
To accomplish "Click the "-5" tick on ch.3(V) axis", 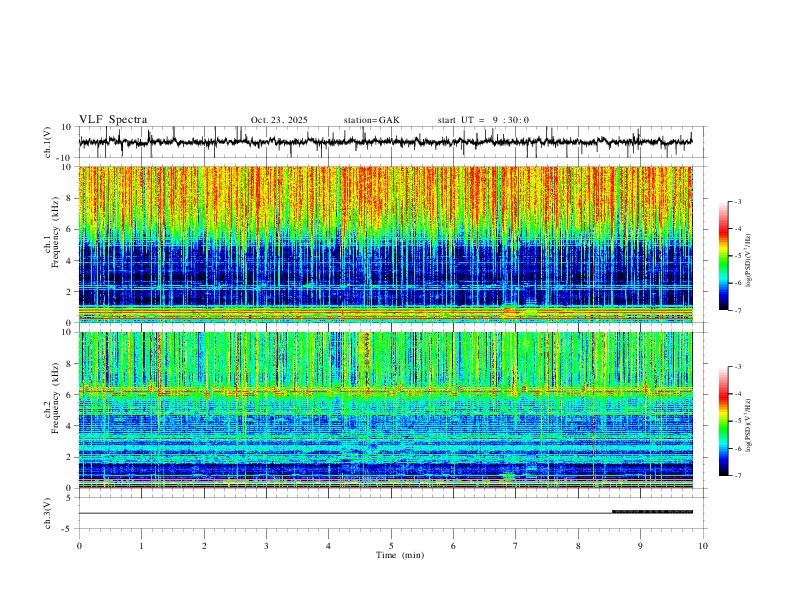I will (68, 529).
